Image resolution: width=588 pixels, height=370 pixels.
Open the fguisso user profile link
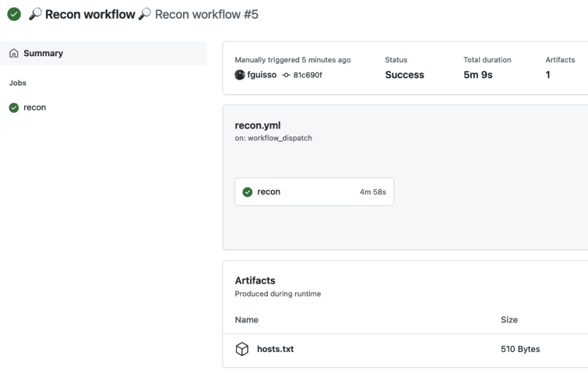[262, 75]
